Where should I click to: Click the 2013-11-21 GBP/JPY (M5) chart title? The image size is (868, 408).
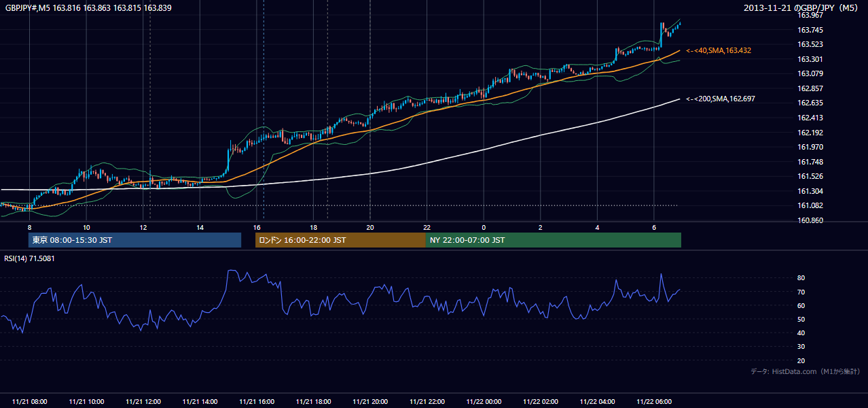pos(802,7)
